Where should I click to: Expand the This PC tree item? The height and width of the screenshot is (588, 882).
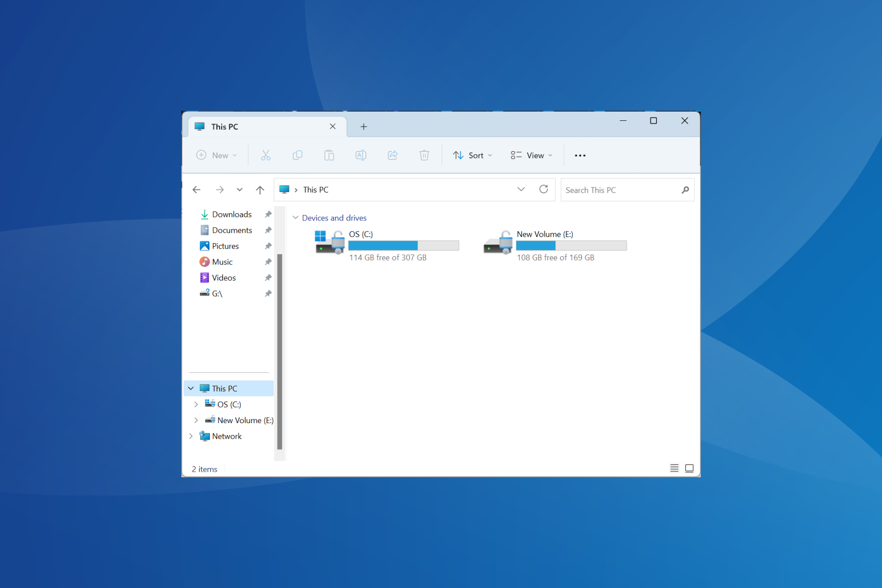tap(191, 388)
